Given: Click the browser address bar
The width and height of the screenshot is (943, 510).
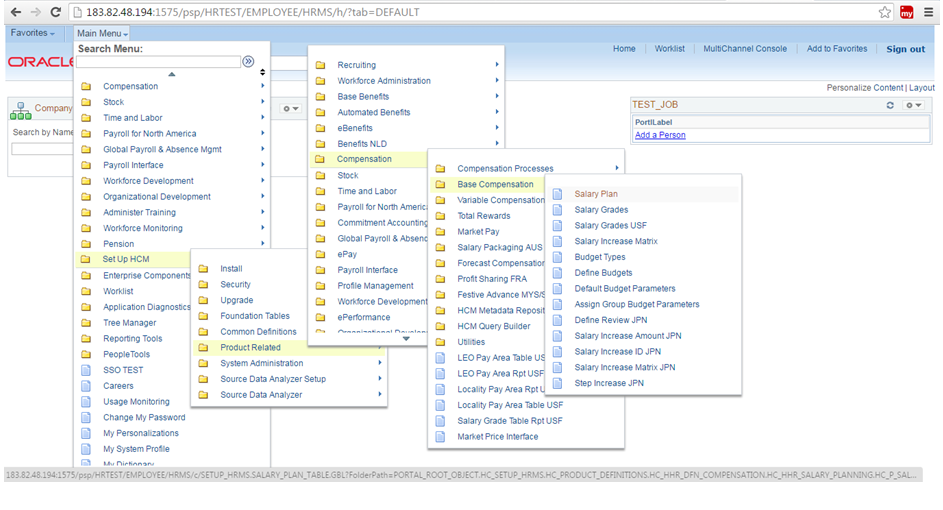Looking at the screenshot, I should click(472, 12).
